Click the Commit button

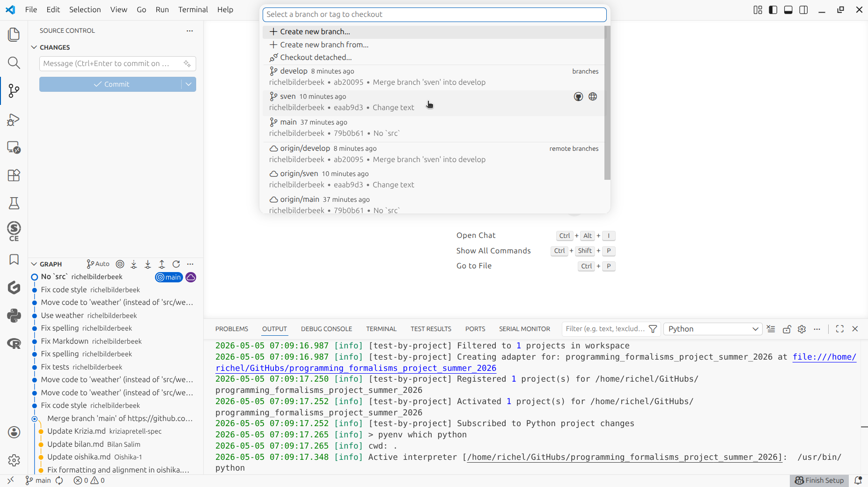(110, 84)
